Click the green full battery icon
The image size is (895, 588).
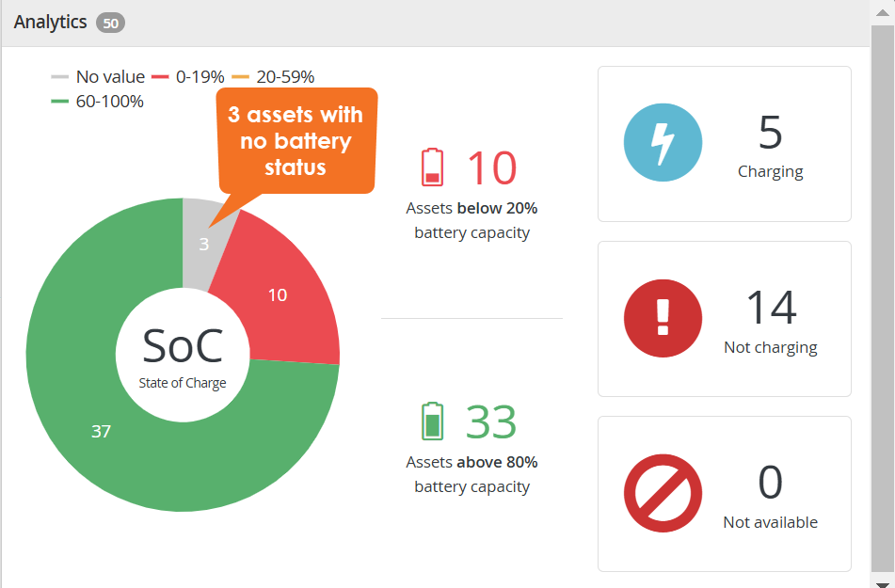432,421
